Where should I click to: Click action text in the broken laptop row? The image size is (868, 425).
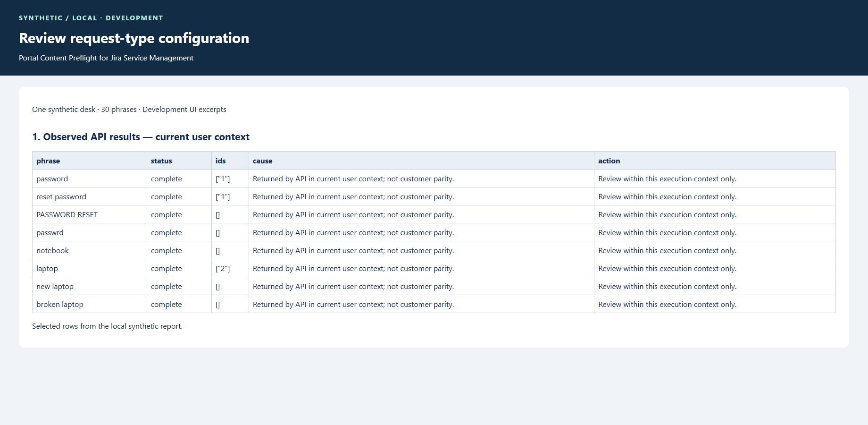pos(667,305)
